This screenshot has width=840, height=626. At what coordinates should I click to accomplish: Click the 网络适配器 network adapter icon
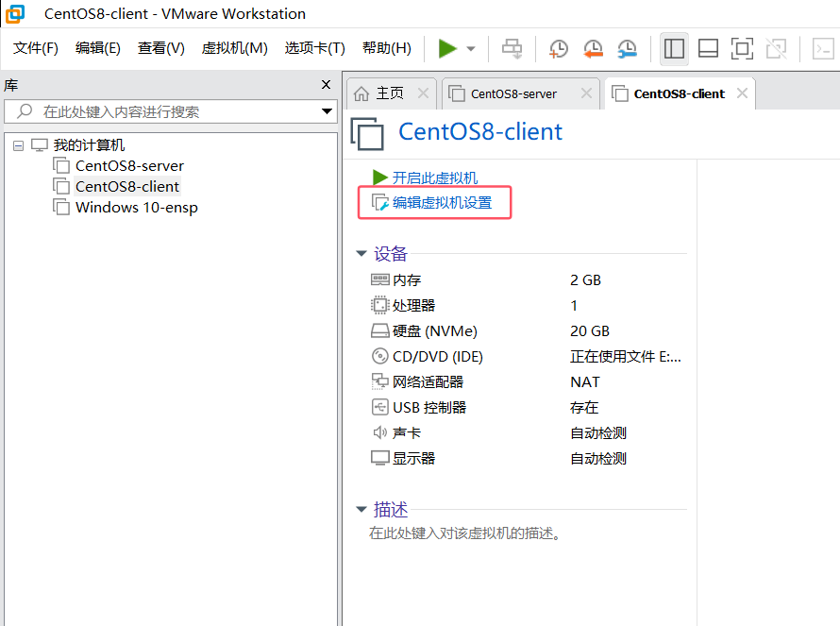[379, 381]
